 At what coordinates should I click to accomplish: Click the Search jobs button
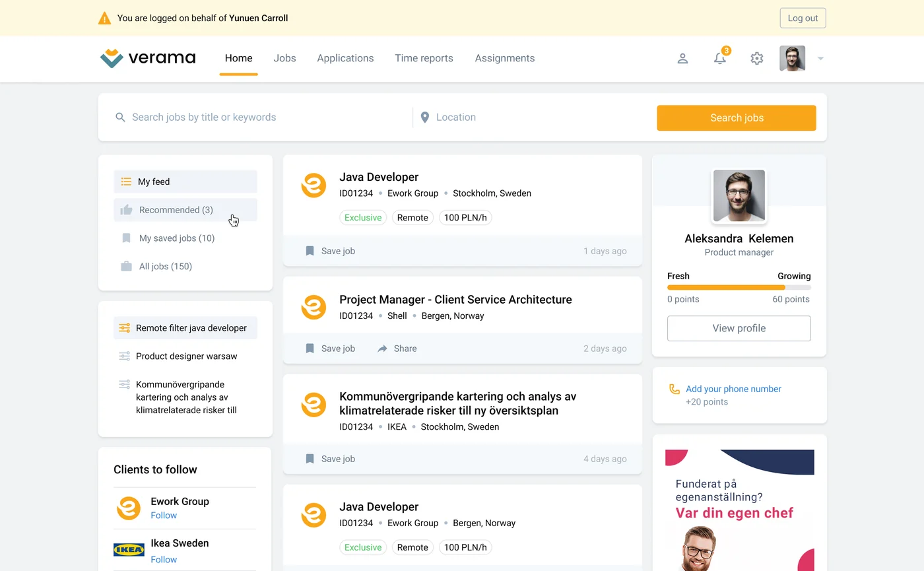pyautogui.click(x=737, y=118)
